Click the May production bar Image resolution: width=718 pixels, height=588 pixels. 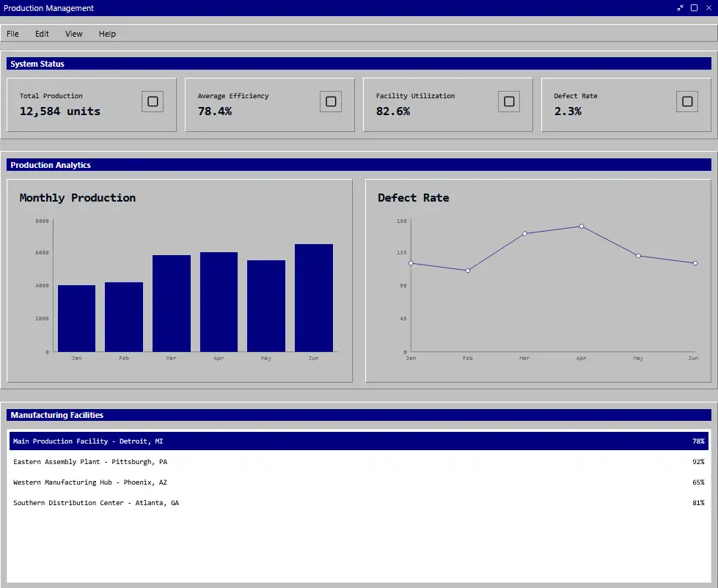266,306
